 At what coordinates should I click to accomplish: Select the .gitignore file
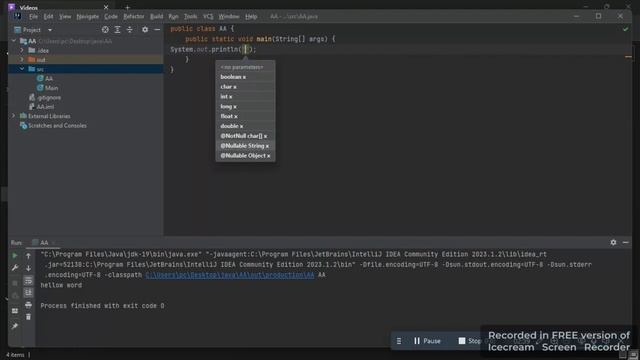tap(45, 98)
